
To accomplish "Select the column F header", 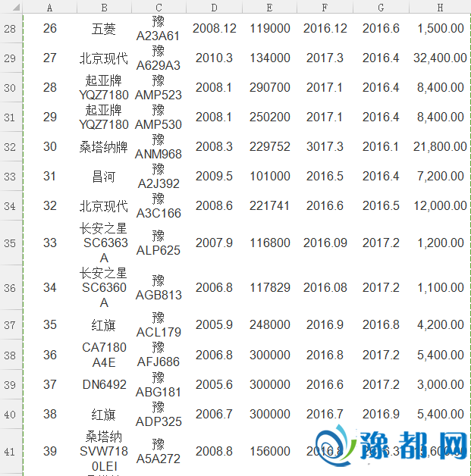I will coord(325,8).
